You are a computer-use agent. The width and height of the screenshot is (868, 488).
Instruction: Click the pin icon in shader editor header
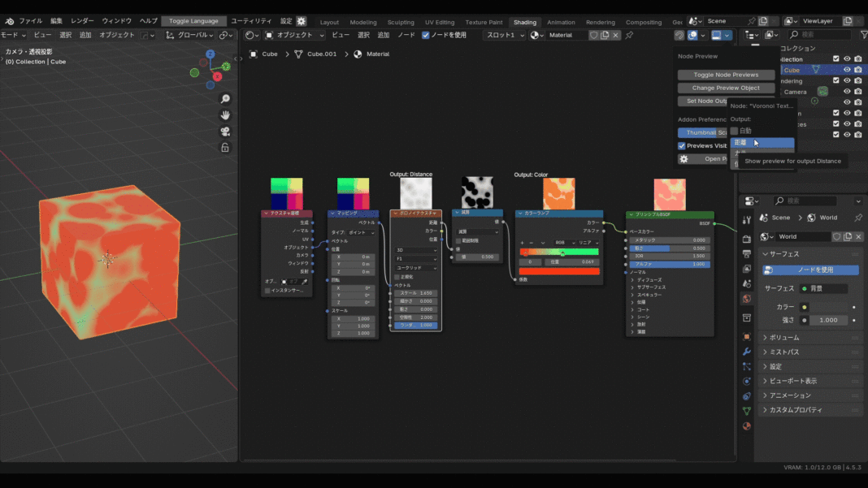point(629,35)
